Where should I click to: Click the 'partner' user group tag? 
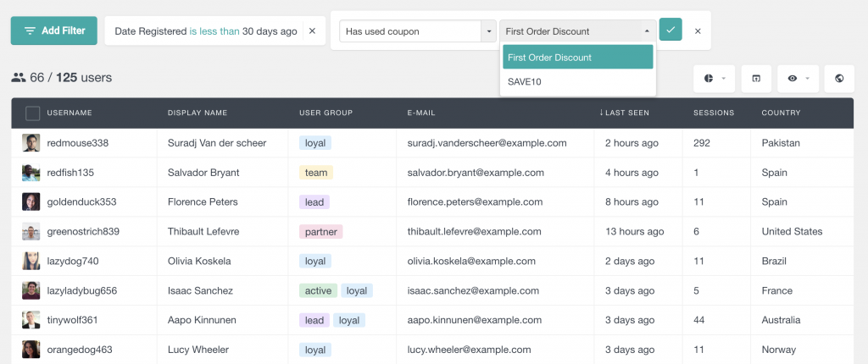point(320,232)
